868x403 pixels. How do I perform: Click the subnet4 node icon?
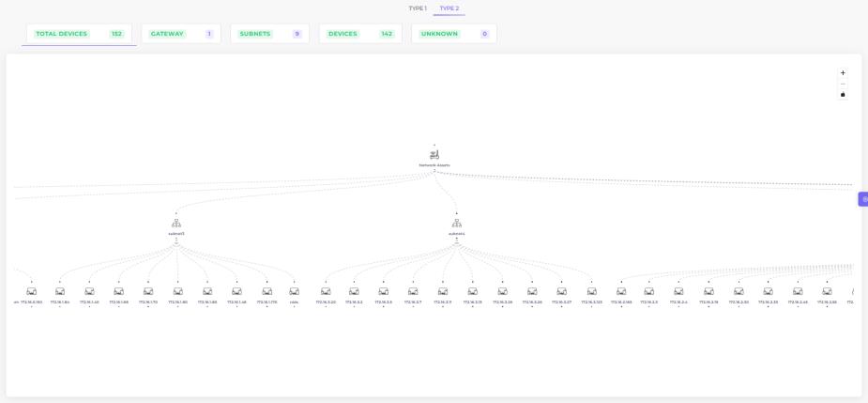click(457, 224)
